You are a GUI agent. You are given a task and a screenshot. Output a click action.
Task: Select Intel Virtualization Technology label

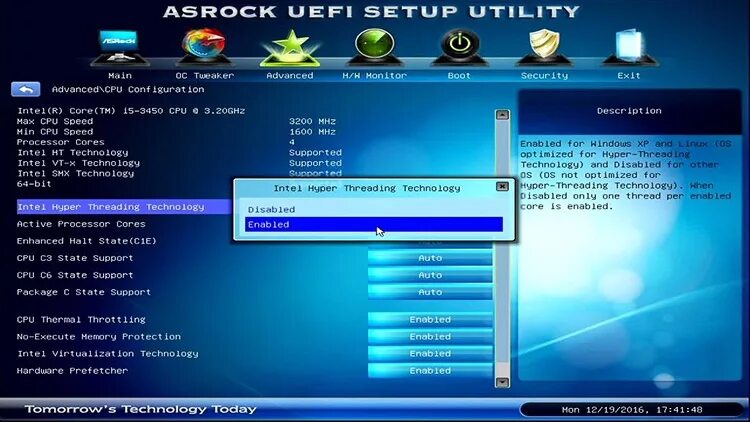coord(108,354)
